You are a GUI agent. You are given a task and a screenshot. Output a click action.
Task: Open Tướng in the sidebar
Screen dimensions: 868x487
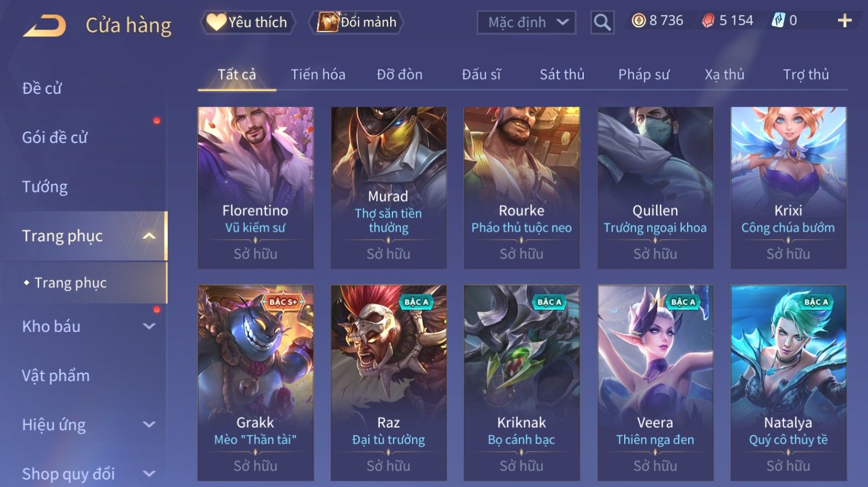pos(45,187)
